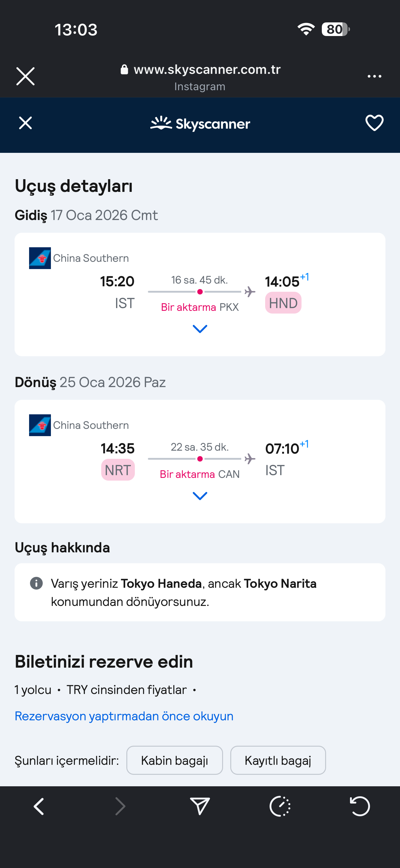The width and height of the screenshot is (400, 868).
Task: Expand the outbound IST to HND flight details
Action: pyautogui.click(x=200, y=329)
